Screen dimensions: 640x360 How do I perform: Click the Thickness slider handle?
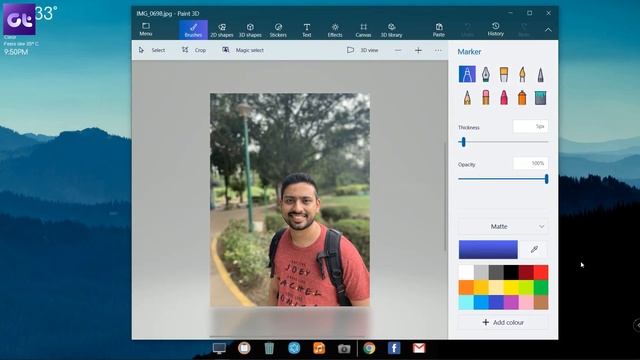(463, 142)
